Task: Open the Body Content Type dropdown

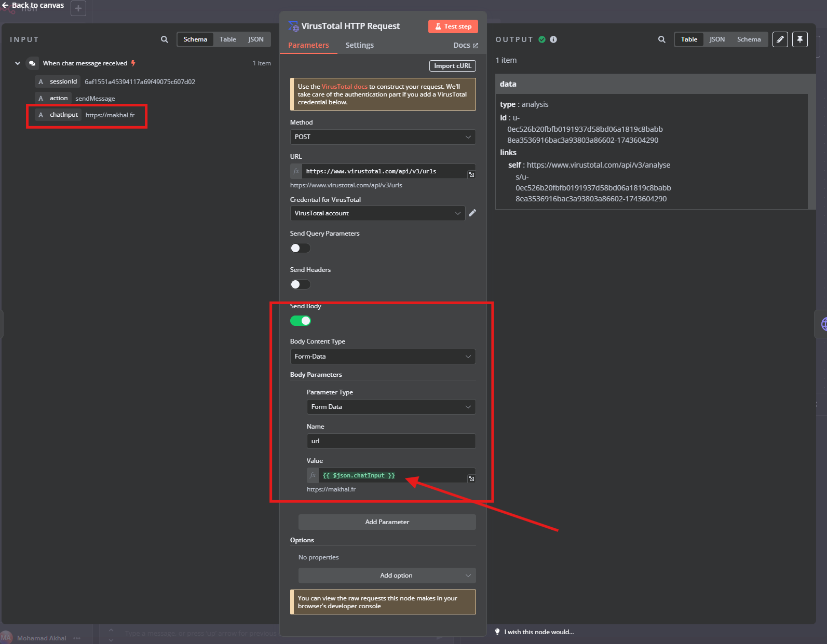Action: pos(383,357)
